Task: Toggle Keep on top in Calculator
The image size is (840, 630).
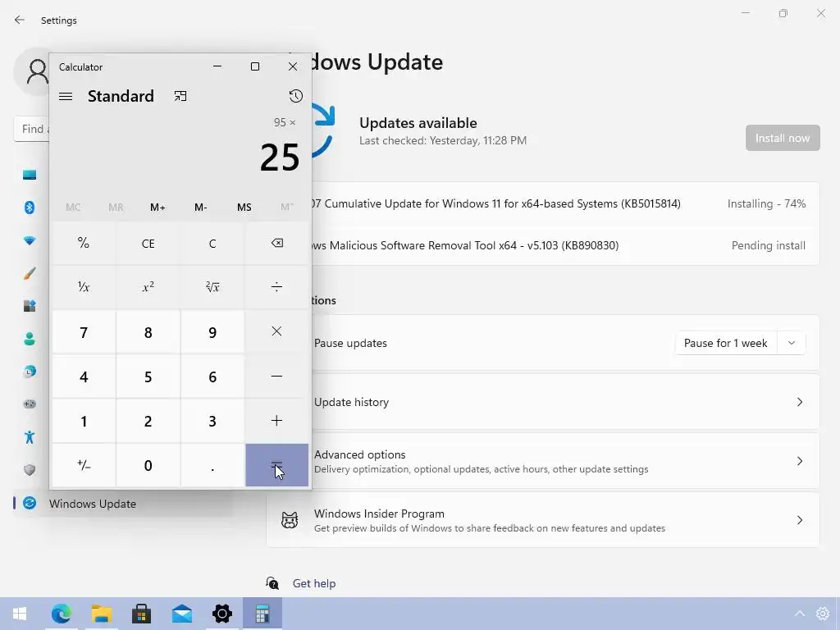Action: click(x=180, y=97)
